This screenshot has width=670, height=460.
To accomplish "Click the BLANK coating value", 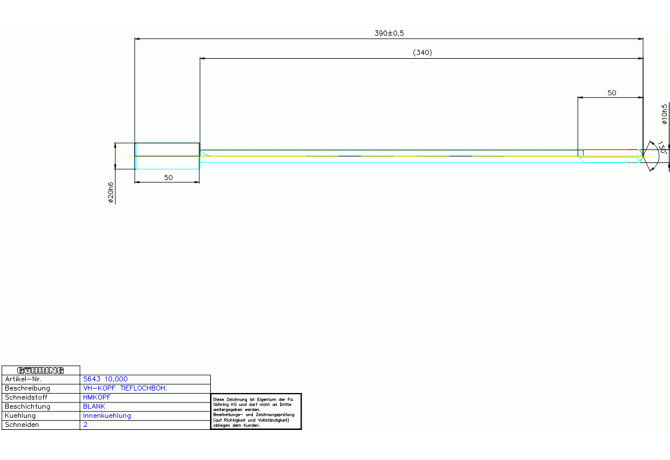I will (x=94, y=407).
